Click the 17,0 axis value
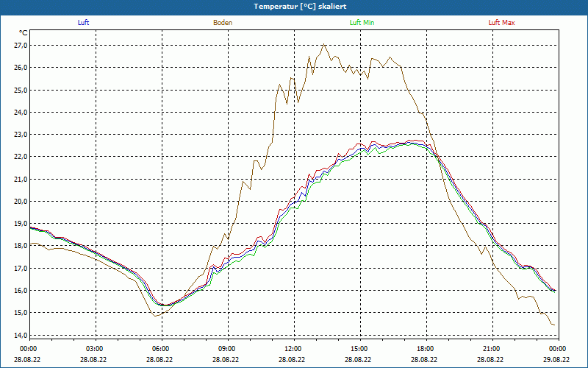588x368 pixels. click(20, 268)
